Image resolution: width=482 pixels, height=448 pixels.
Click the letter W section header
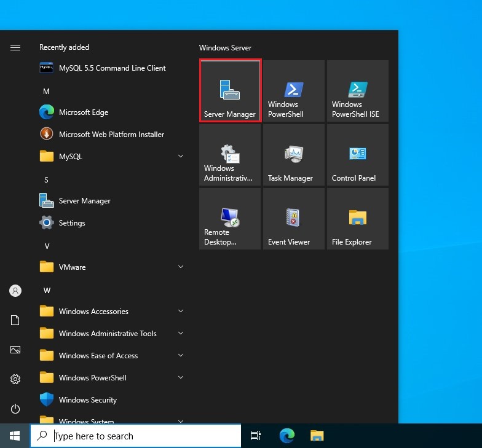47,290
